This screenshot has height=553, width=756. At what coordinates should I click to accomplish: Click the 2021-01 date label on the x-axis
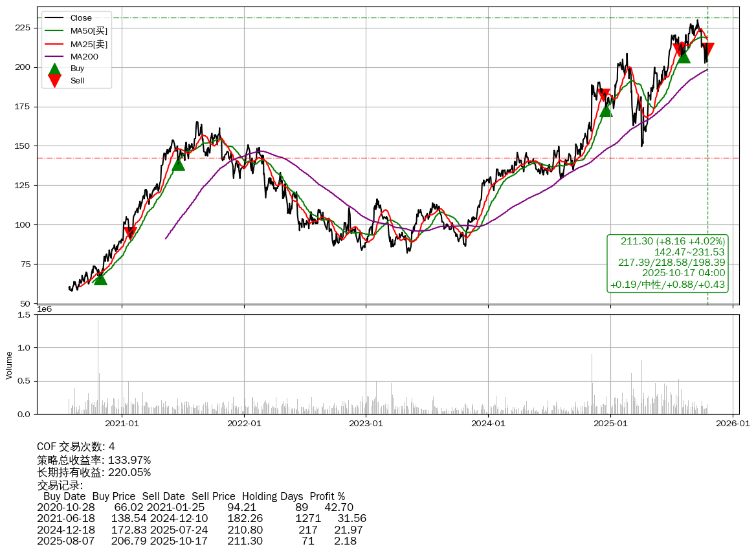[x=122, y=424]
